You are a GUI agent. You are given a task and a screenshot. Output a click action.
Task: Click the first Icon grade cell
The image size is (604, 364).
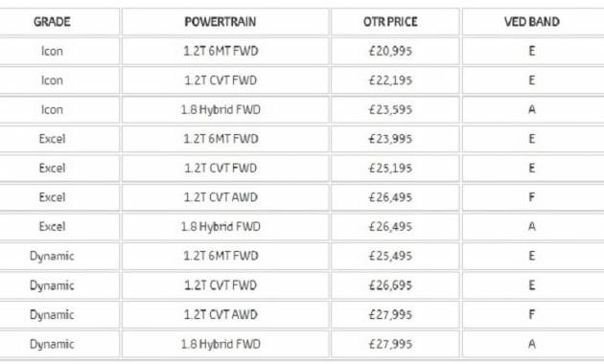click(52, 51)
